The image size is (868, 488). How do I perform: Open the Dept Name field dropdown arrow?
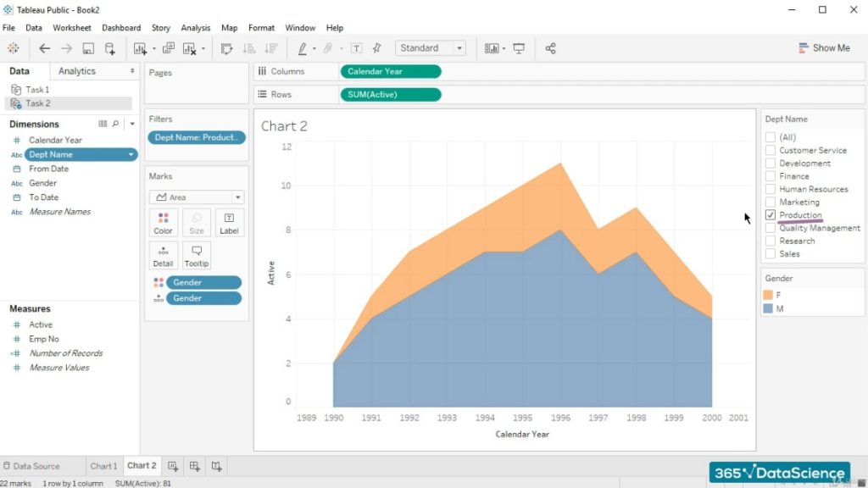pyautogui.click(x=131, y=155)
